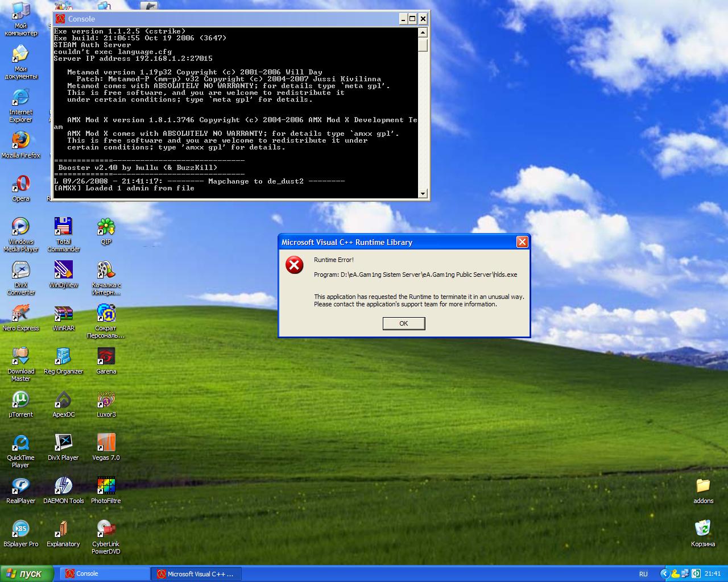Viewport: 728px width, 582px height.
Task: Click the Reg Organizer icon
Action: click(x=64, y=360)
